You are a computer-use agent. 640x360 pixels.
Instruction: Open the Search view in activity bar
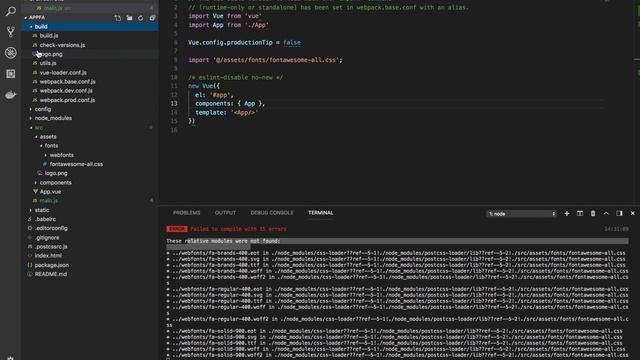[x=11, y=11]
